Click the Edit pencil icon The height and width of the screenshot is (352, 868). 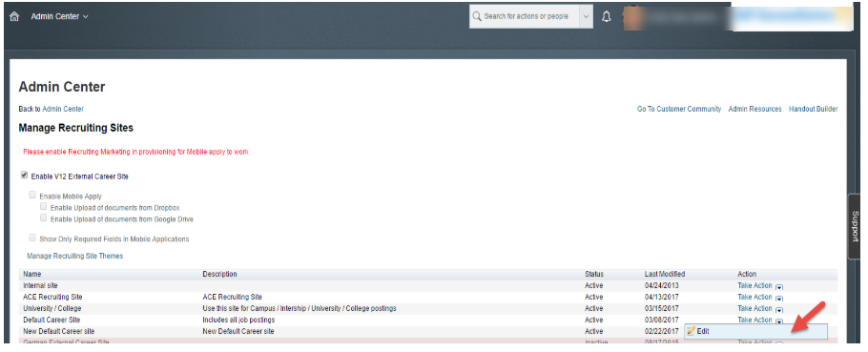691,331
